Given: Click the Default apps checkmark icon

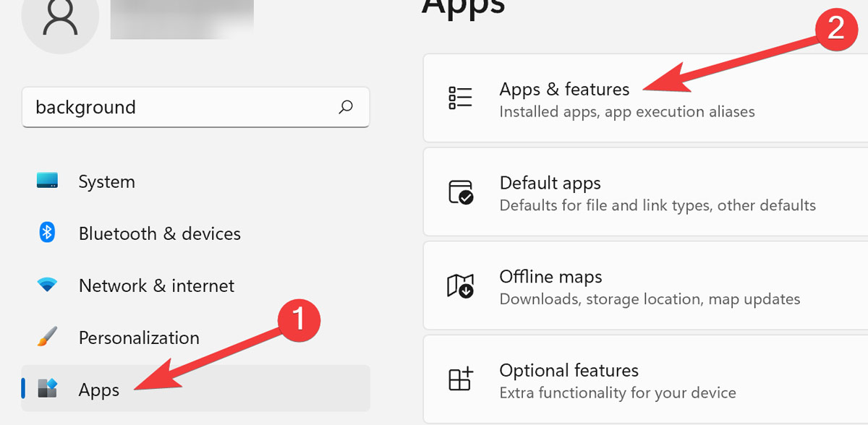Looking at the screenshot, I should pyautogui.click(x=461, y=192).
